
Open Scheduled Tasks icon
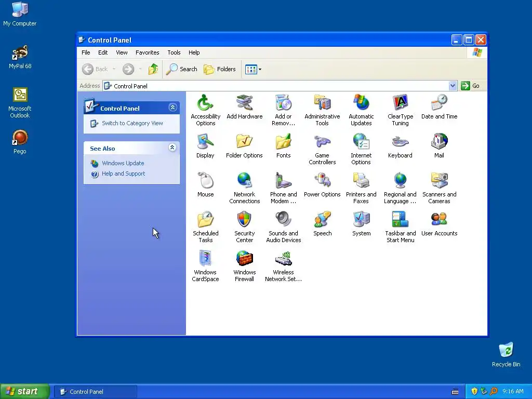point(205,220)
